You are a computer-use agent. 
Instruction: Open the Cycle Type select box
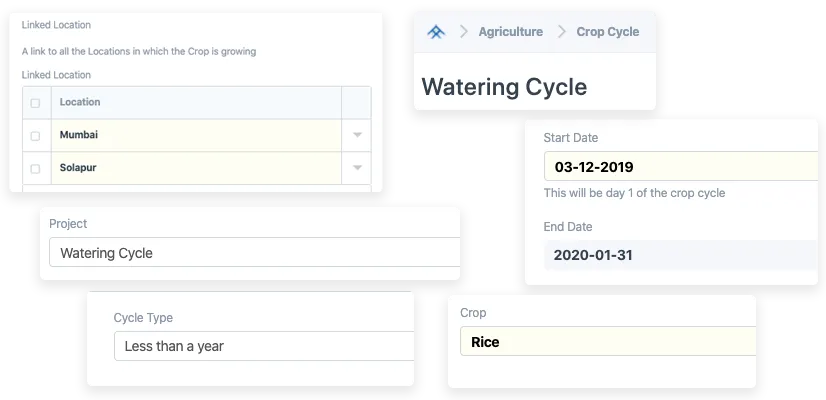coord(263,346)
